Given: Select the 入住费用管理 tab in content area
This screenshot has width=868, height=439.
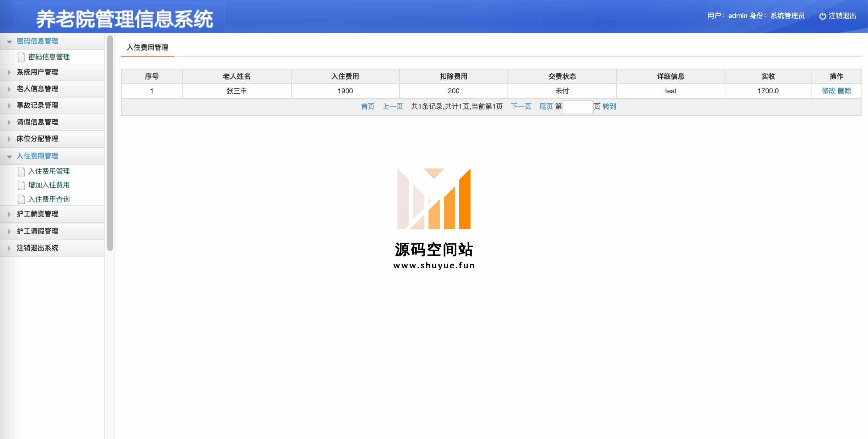Looking at the screenshot, I should coord(148,47).
